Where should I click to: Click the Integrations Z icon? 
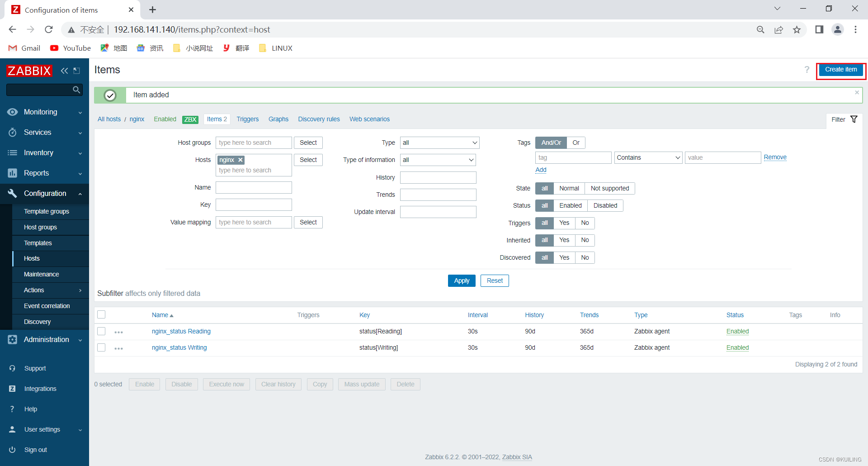pos(12,389)
